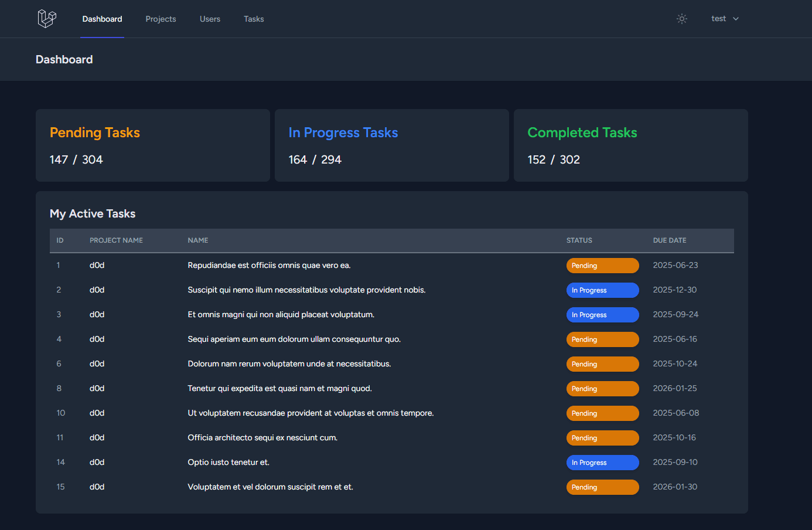Click the In Progress badge on task 2

tap(602, 290)
